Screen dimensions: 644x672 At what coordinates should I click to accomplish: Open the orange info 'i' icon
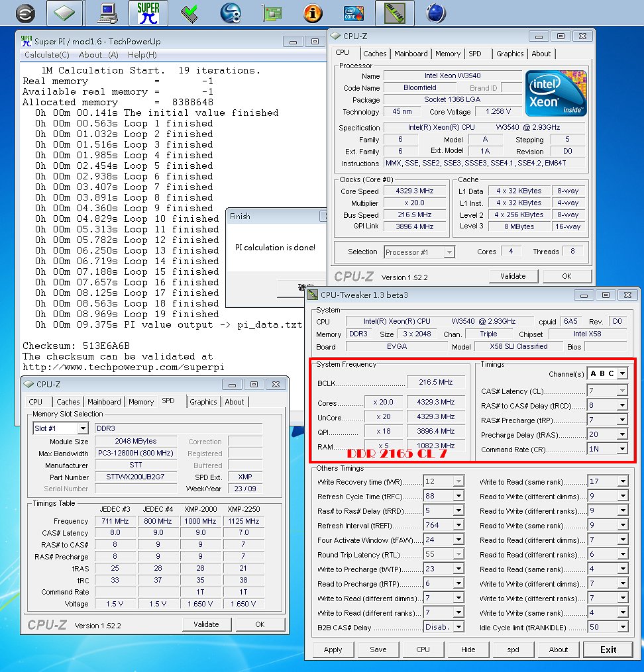(313, 13)
